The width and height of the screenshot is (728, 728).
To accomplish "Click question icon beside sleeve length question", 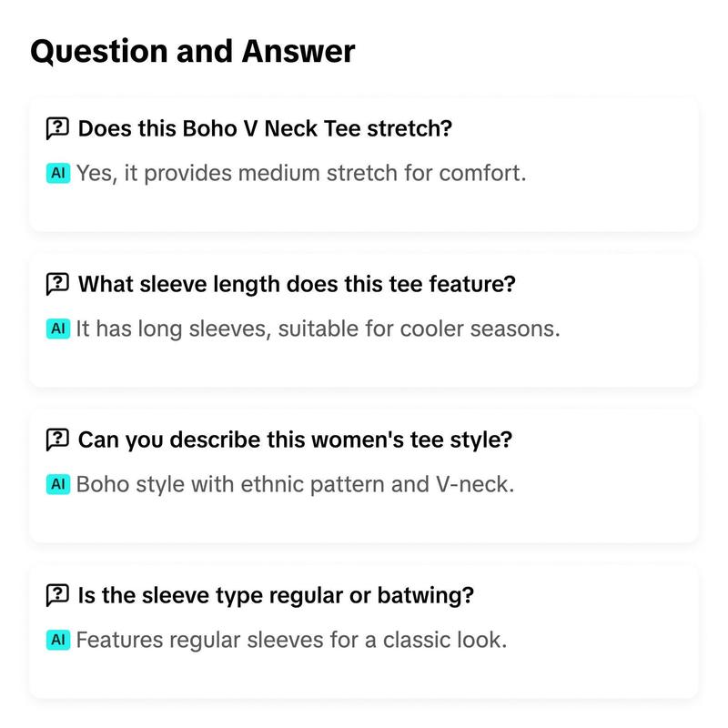I will tap(57, 284).
